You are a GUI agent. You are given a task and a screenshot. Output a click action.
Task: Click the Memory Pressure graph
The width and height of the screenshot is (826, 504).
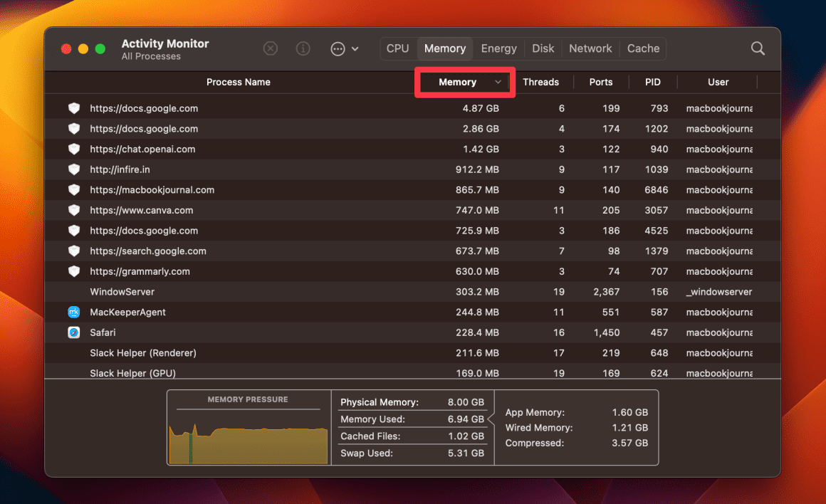tap(247, 434)
